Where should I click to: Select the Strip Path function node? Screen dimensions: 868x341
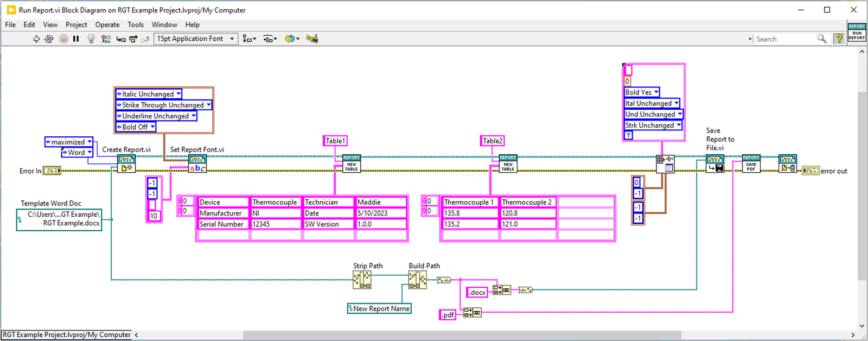point(362,280)
